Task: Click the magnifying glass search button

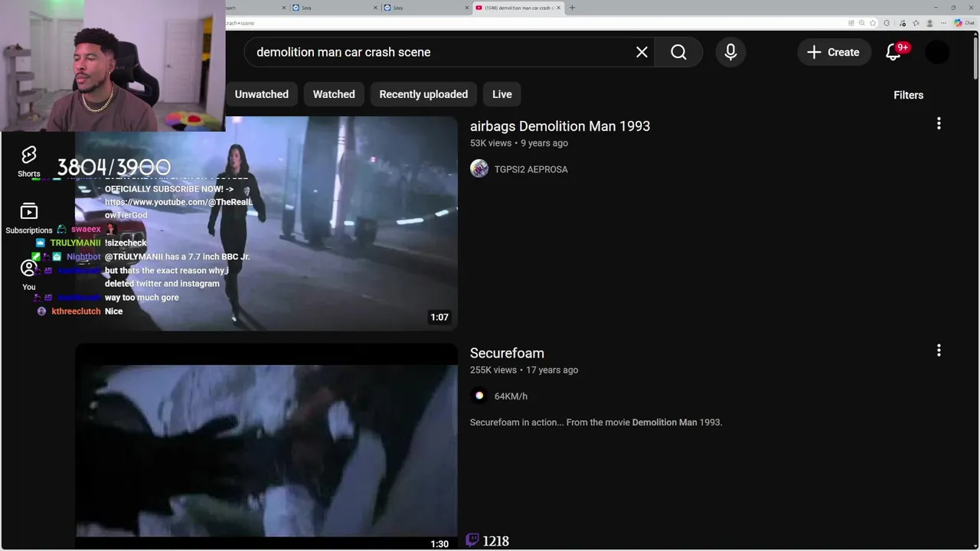Action: pos(679,52)
